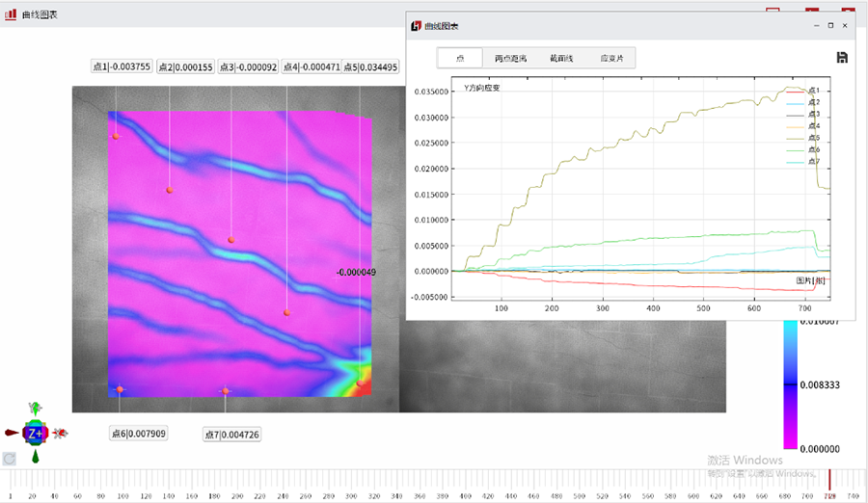Maximize the chart popup window
The height and width of the screenshot is (503, 868).
point(830,25)
